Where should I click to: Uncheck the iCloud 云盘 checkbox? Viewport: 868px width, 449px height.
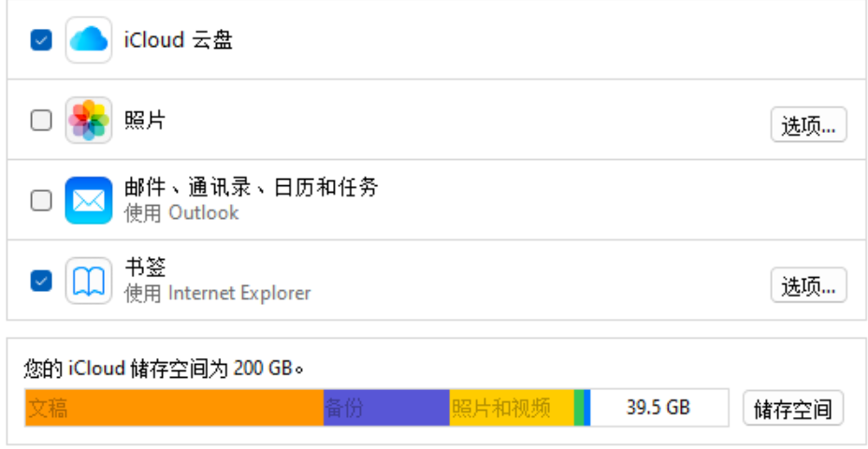(41, 40)
